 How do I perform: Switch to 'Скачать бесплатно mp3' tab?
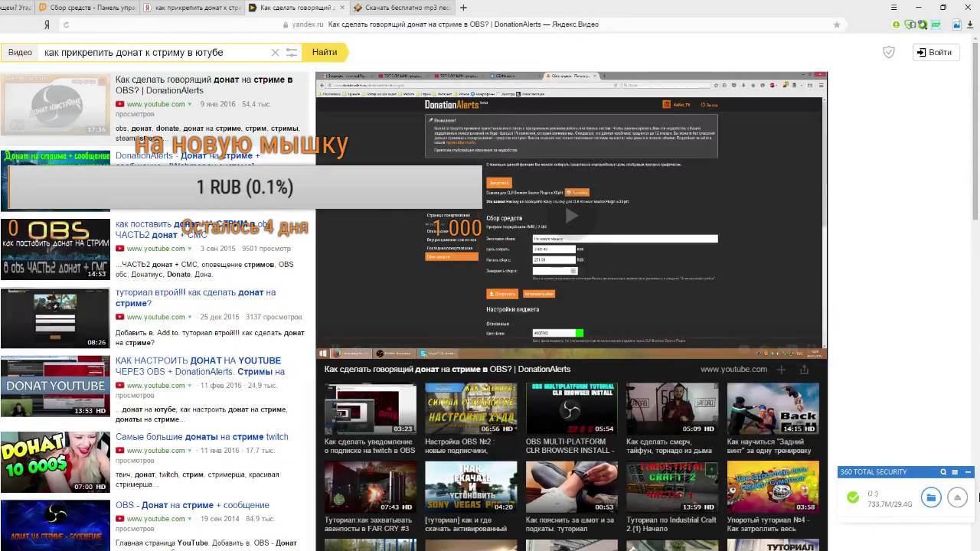point(401,8)
